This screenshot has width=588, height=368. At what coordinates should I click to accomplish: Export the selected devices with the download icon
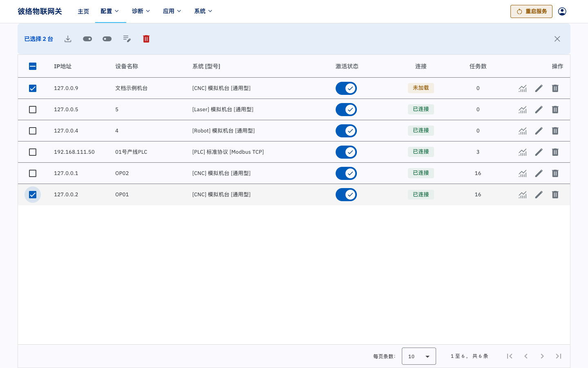coord(68,39)
